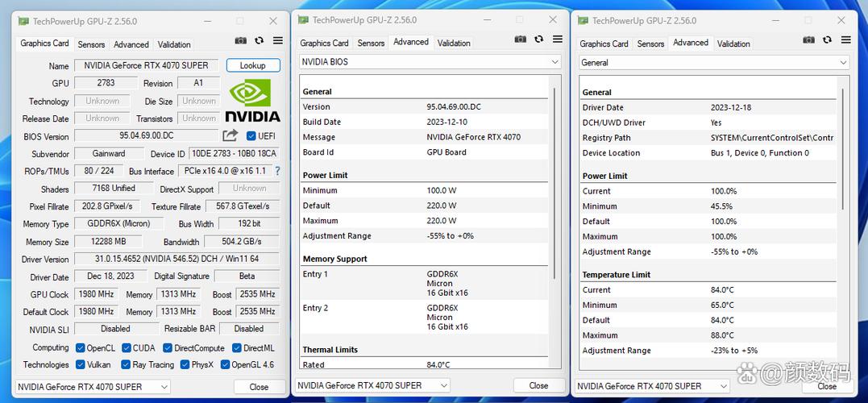The image size is (868, 403).
Task: Expand the NVIDIA BIOS category dropdown
Action: pyautogui.click(x=554, y=62)
